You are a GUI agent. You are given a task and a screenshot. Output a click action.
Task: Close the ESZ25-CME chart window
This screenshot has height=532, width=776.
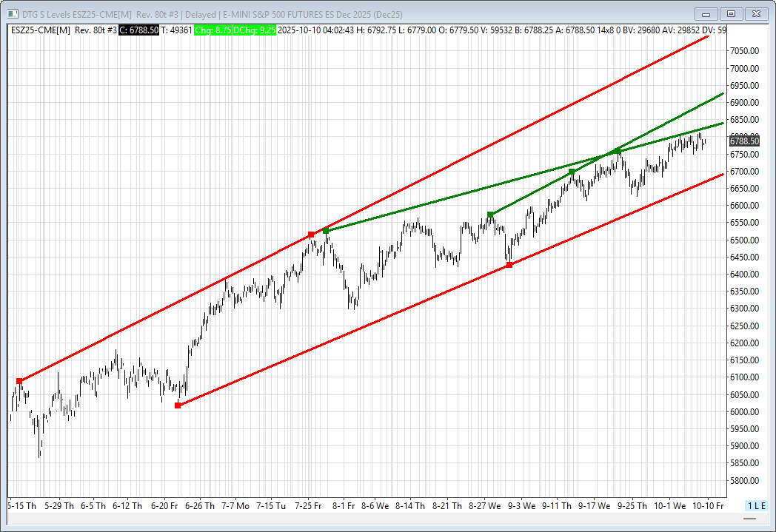point(756,13)
